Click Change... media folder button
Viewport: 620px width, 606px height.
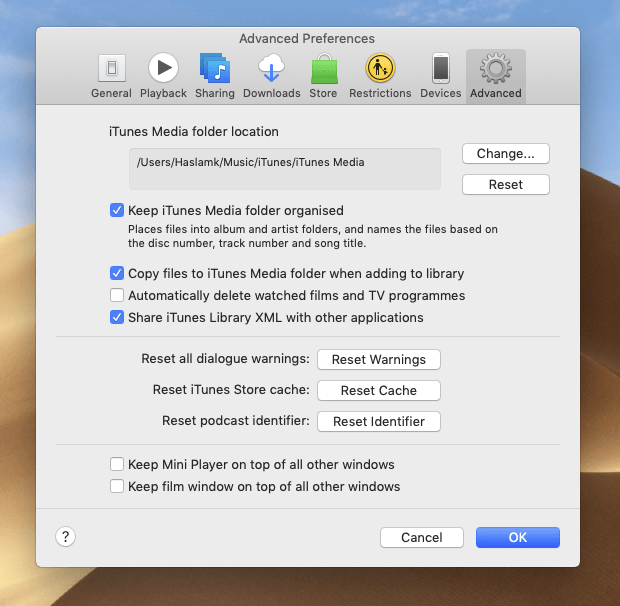[506, 153]
